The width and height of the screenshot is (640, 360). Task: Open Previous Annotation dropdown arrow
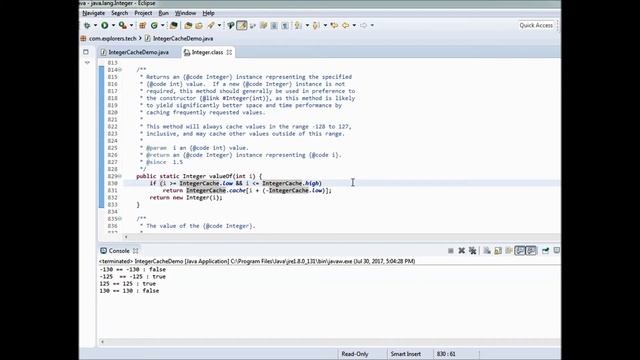(x=325, y=25)
